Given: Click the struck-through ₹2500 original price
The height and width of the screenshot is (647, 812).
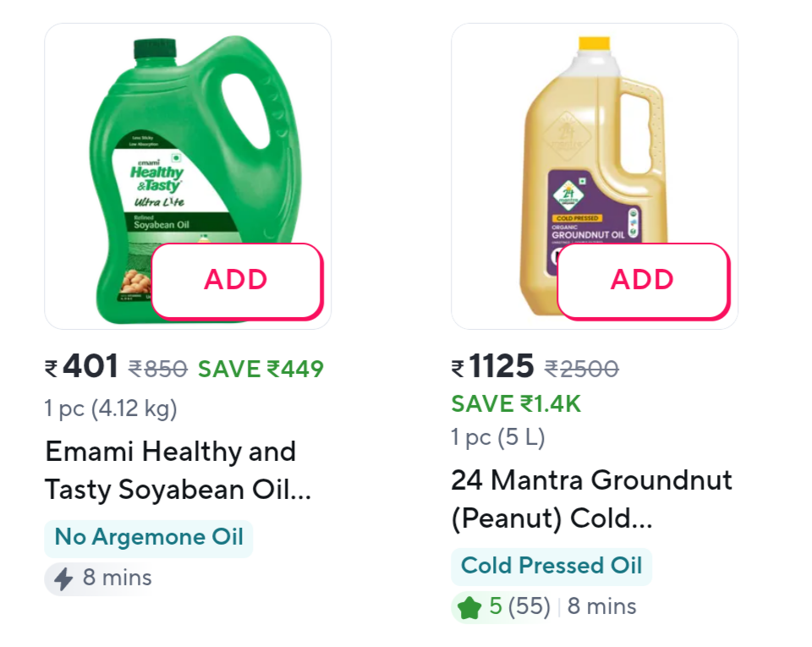Looking at the screenshot, I should [x=581, y=369].
